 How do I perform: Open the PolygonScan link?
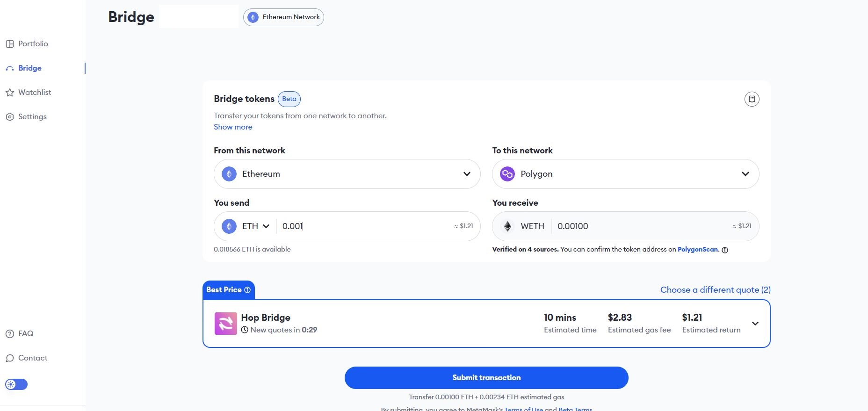click(x=698, y=249)
